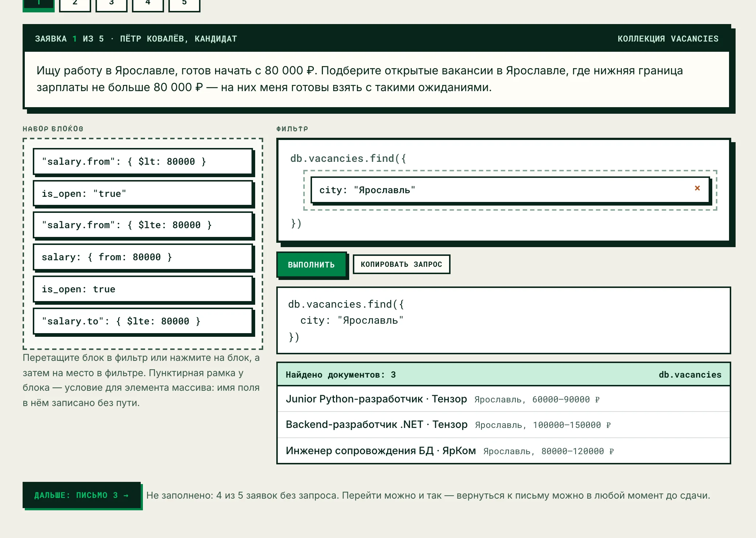Screen dimensions: 756x538
Task: Click the ФИЛЬТР heading
Action: (x=292, y=129)
